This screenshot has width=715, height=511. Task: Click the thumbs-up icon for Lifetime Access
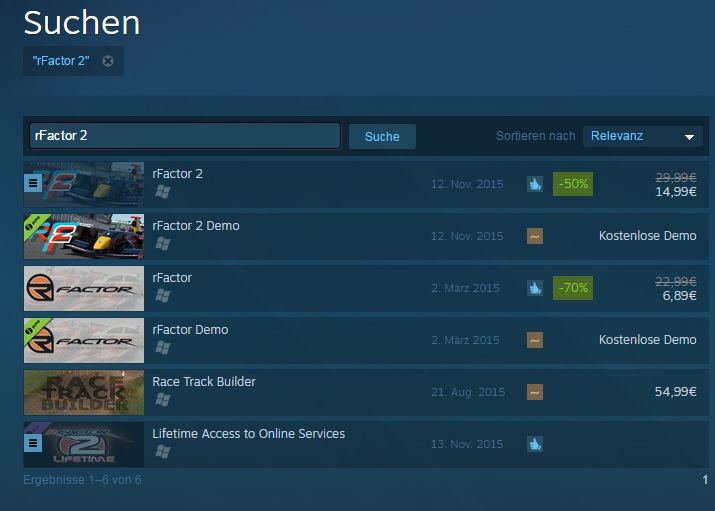coord(535,444)
